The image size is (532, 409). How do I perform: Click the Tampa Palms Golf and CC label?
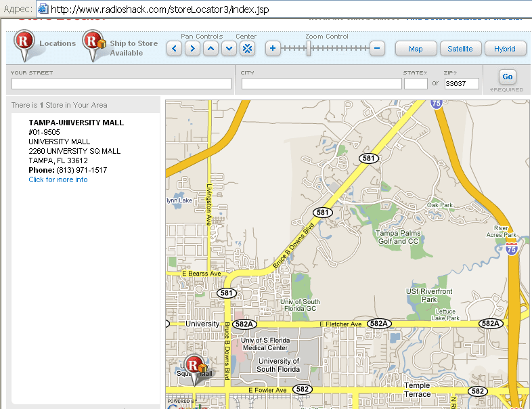click(398, 237)
